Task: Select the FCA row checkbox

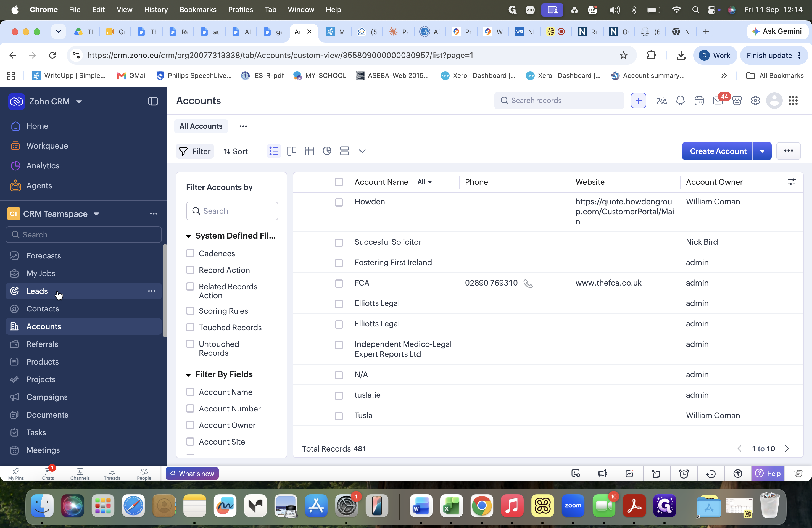Action: [x=338, y=283]
